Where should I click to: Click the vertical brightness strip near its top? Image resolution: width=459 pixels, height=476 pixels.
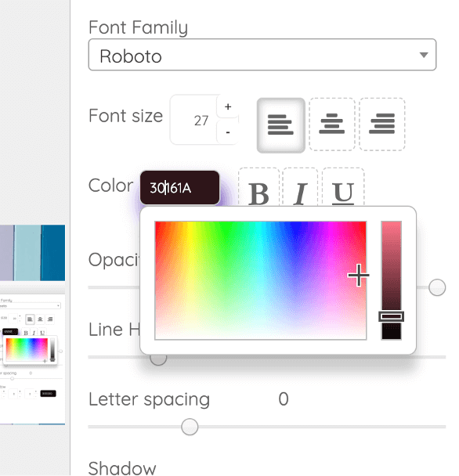[x=392, y=228]
